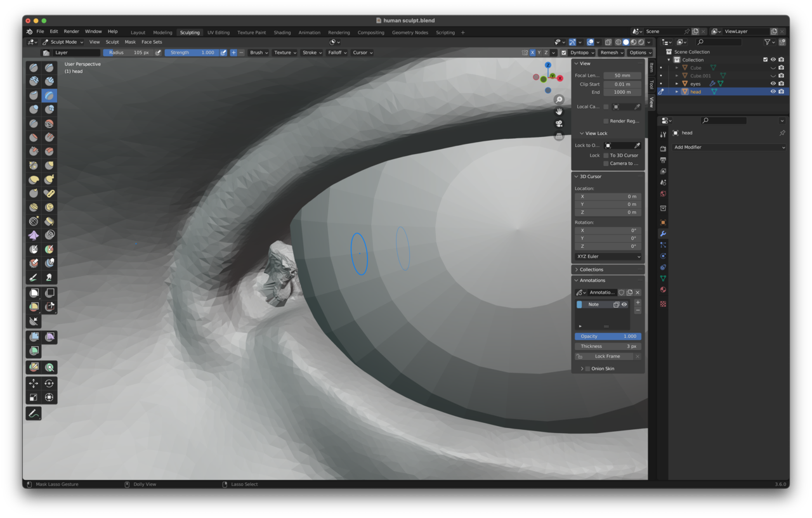Click the Remesh button in header

coord(610,53)
